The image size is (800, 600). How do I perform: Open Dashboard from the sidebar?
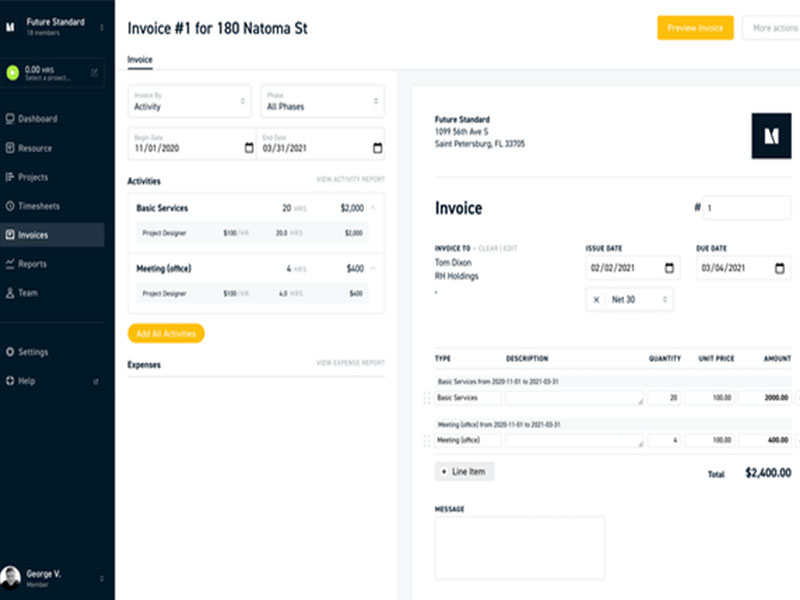pos(38,119)
